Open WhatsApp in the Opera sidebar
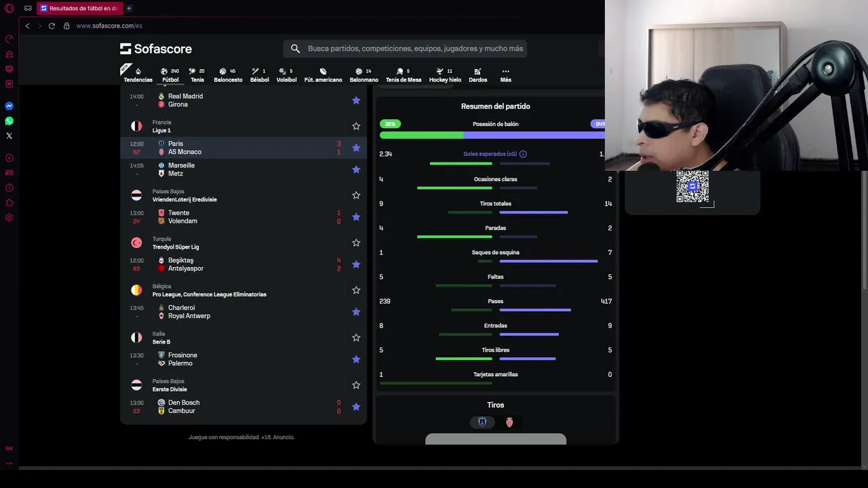 pyautogui.click(x=9, y=121)
